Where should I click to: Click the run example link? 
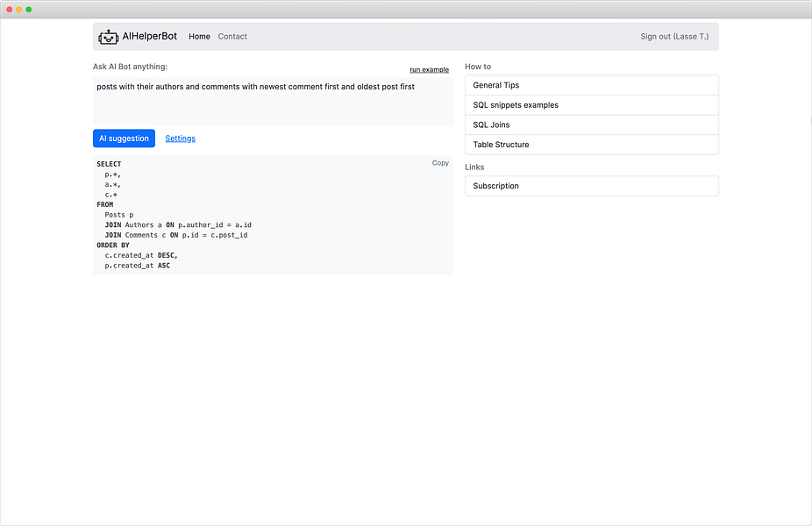point(429,69)
